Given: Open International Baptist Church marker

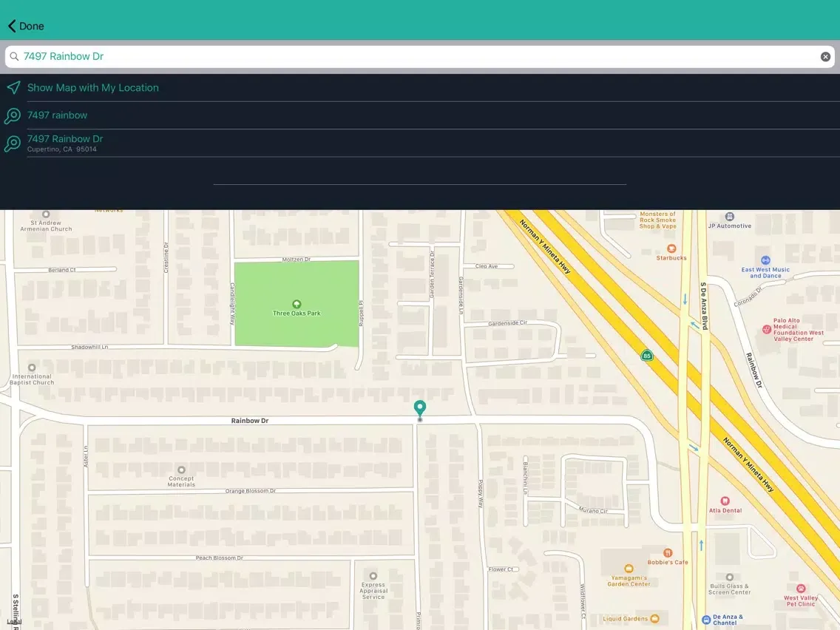Looking at the screenshot, I should point(32,367).
